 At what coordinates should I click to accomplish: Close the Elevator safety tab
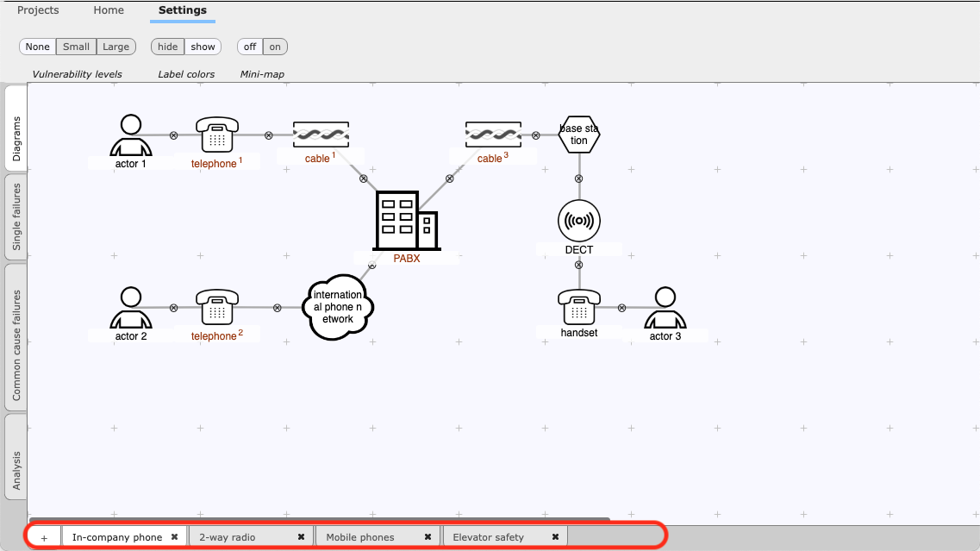pos(555,536)
